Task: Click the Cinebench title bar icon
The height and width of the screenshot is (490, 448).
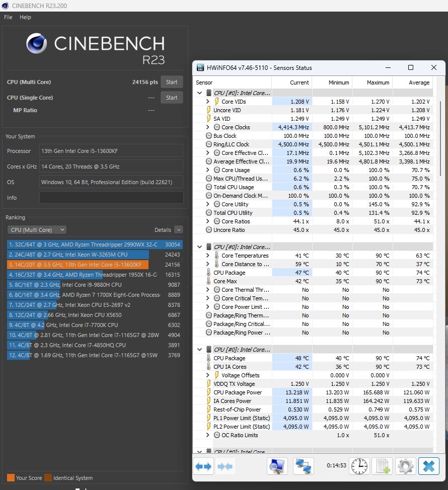Action: pos(5,6)
